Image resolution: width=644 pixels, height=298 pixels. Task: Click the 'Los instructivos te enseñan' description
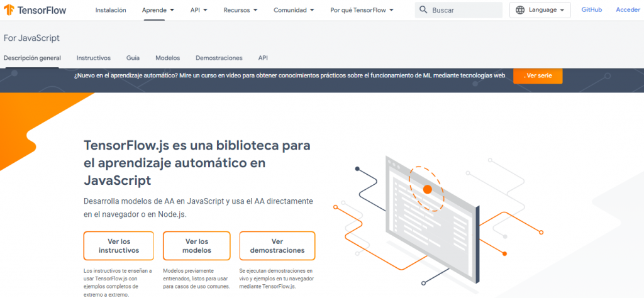(117, 282)
